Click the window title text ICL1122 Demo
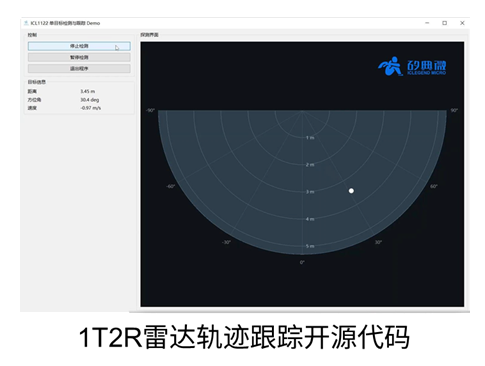The image size is (485, 366). click(x=65, y=23)
